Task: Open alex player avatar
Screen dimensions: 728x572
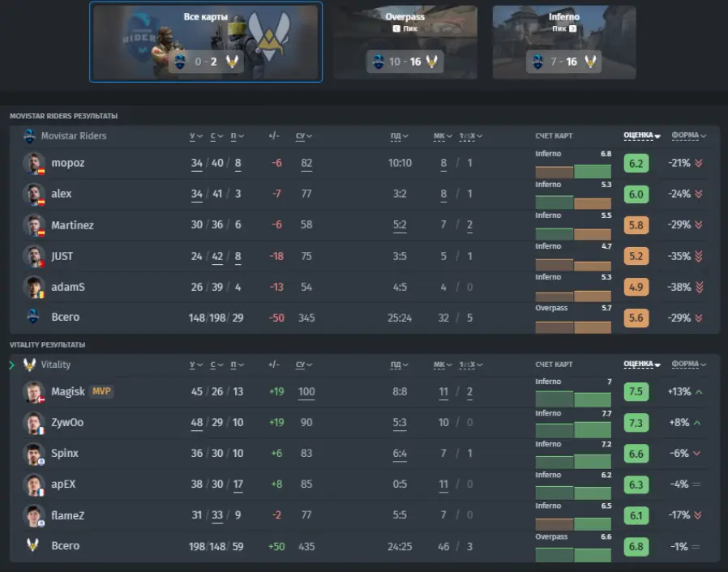Action: coord(34,194)
